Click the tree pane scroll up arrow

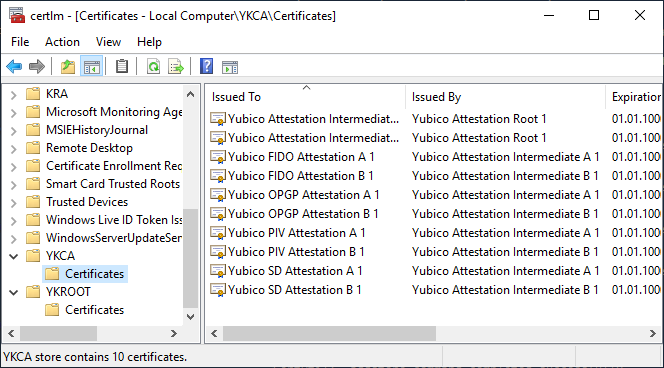tap(191, 94)
